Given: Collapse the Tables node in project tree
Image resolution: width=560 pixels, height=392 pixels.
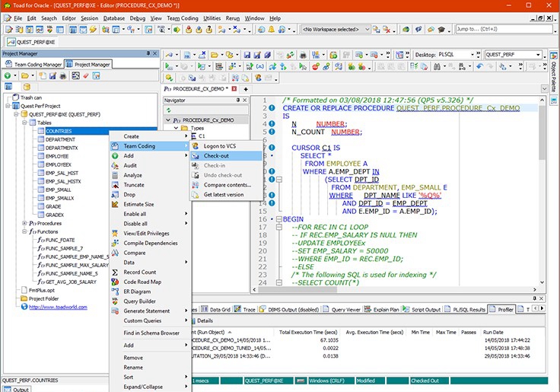Looking at the screenshot, I should point(24,123).
